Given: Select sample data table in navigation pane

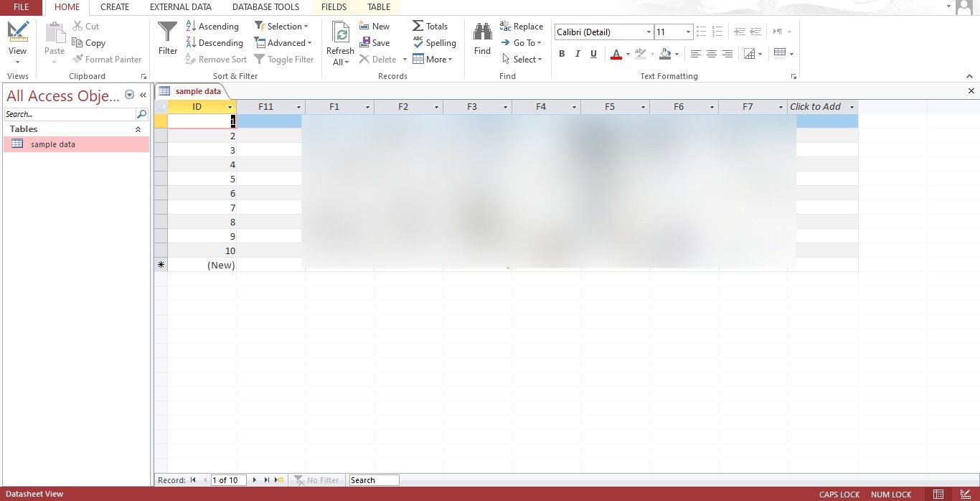Looking at the screenshot, I should point(76,144).
